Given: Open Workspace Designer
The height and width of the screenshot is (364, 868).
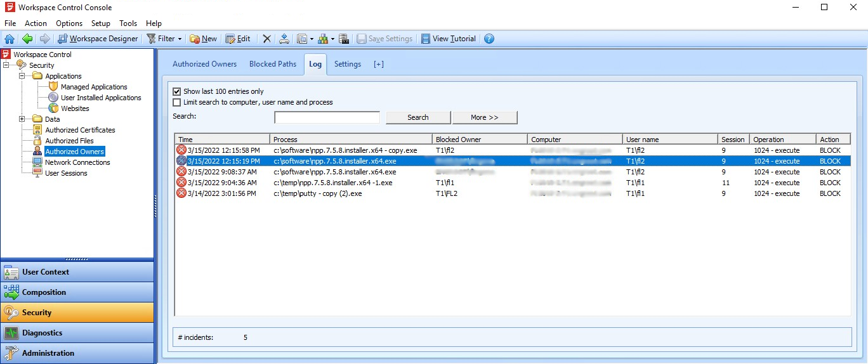Looking at the screenshot, I should 98,39.
